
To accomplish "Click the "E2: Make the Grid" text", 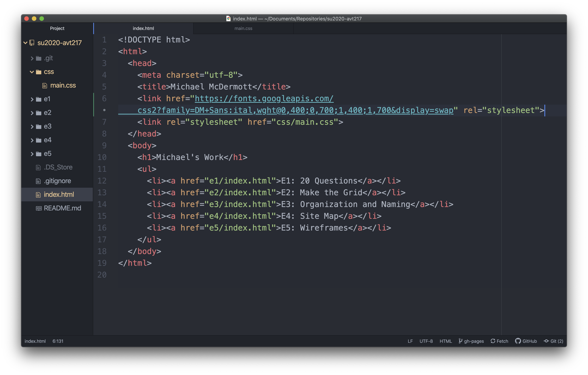I will tap(322, 193).
